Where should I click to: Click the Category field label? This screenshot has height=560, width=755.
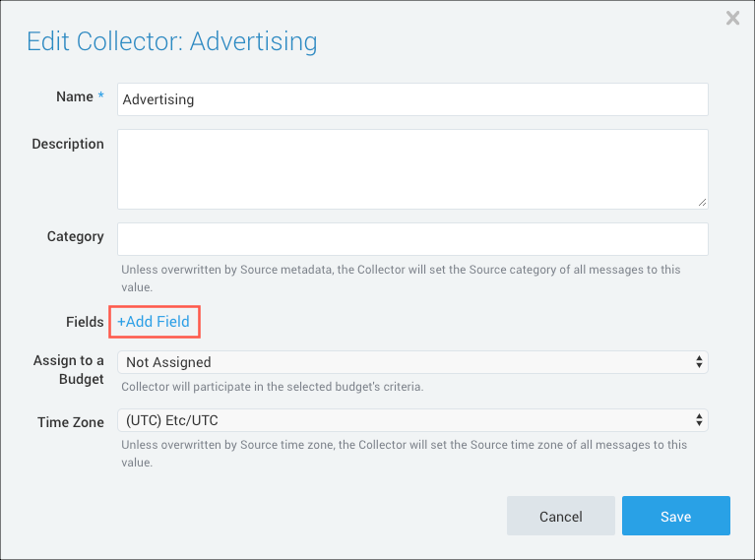(x=75, y=236)
